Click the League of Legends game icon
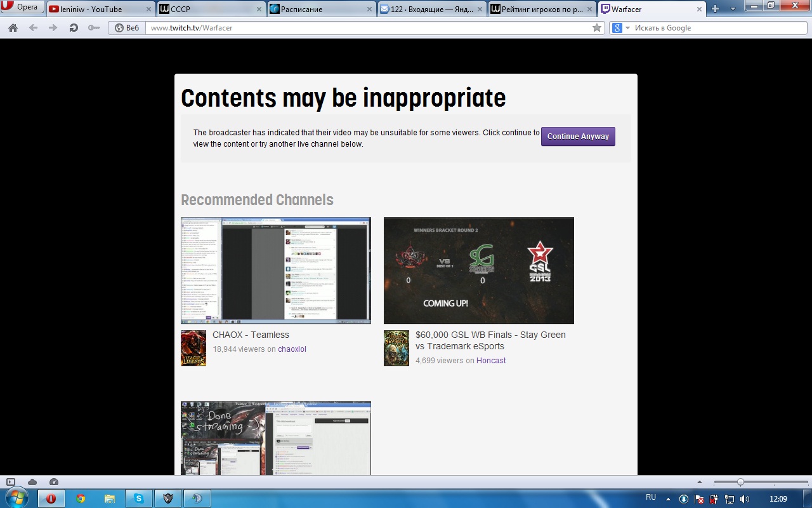Screen dimensions: 812x508 click(x=193, y=348)
